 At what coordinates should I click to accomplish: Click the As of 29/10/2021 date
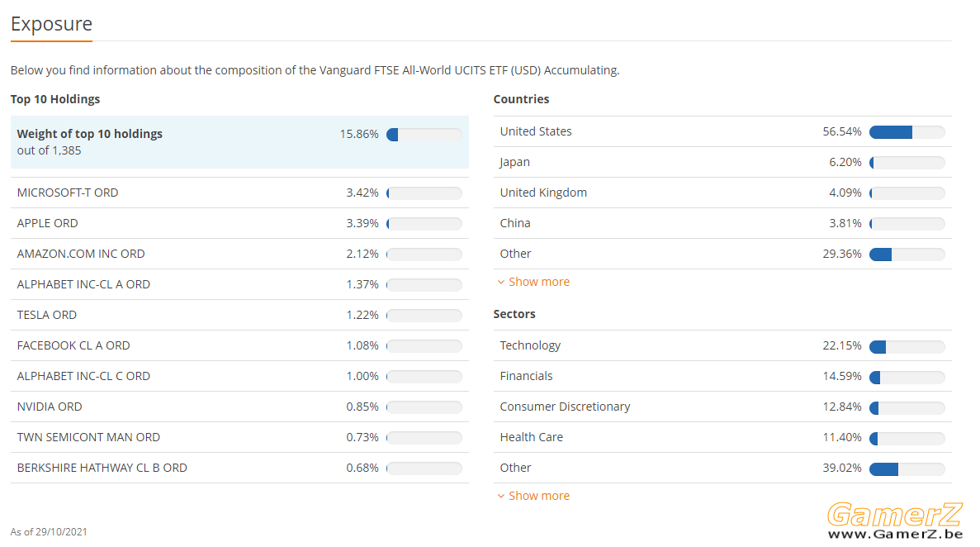pos(49,532)
